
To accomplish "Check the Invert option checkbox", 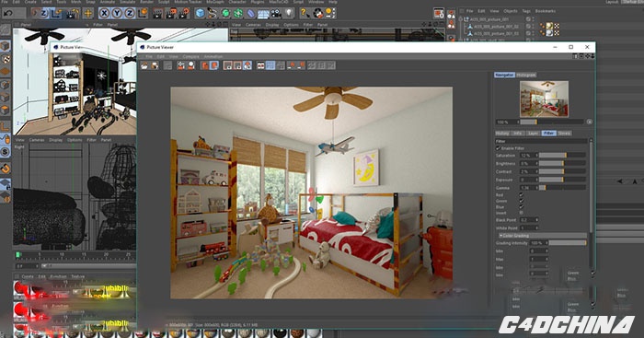I will pyautogui.click(x=522, y=213).
